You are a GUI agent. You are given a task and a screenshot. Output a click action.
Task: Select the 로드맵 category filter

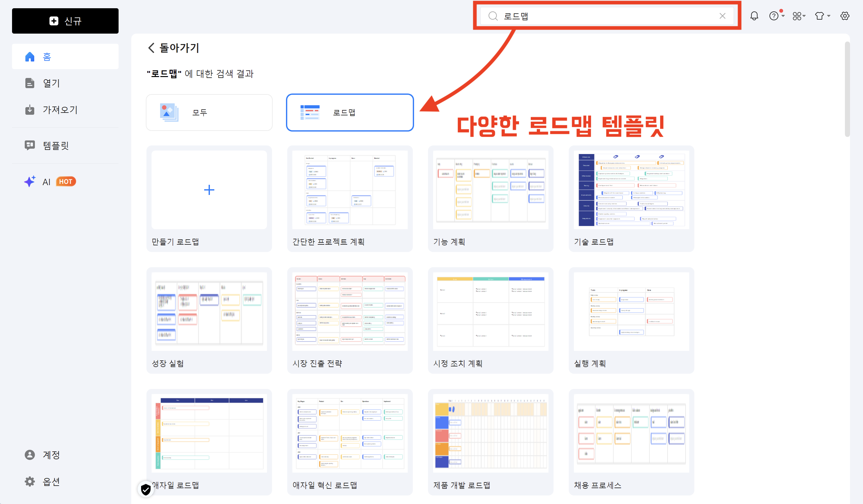pyautogui.click(x=350, y=112)
